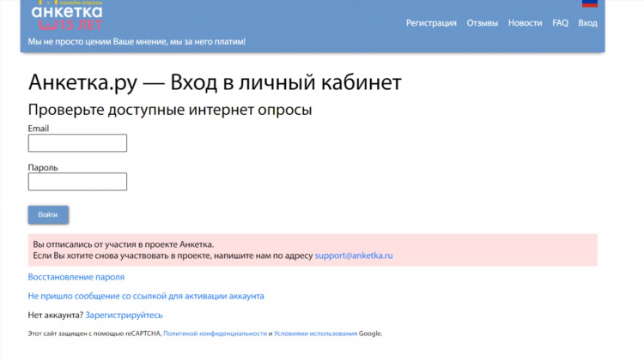Click the heading Анкетка.ру — Вход в личный кабинет

click(215, 82)
